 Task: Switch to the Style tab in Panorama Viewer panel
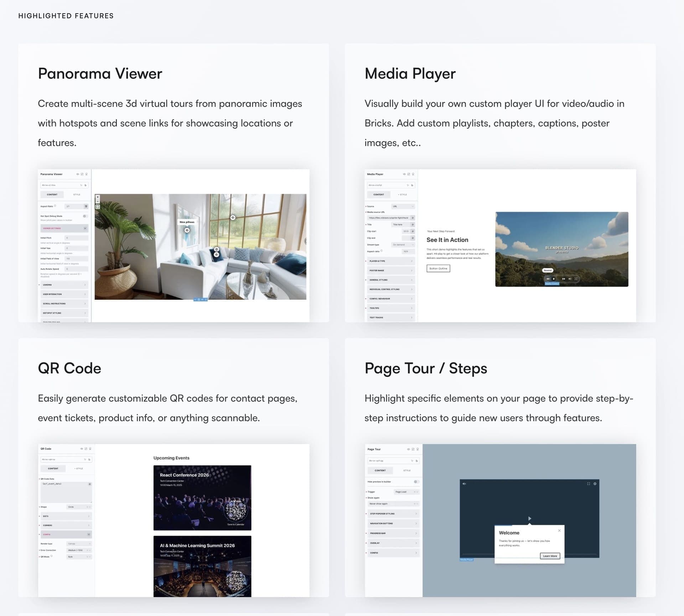click(x=77, y=195)
